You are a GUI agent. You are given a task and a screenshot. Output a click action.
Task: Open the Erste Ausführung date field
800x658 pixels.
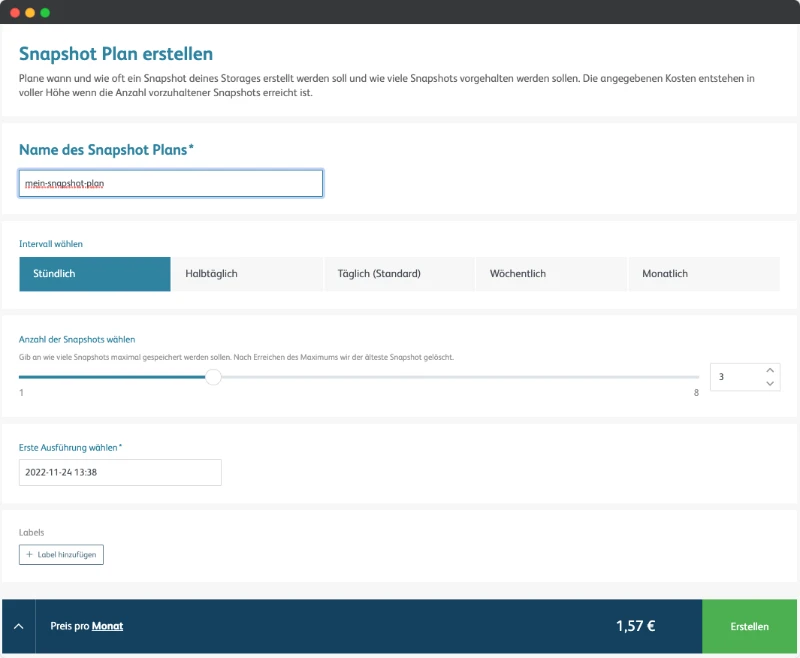click(120, 472)
